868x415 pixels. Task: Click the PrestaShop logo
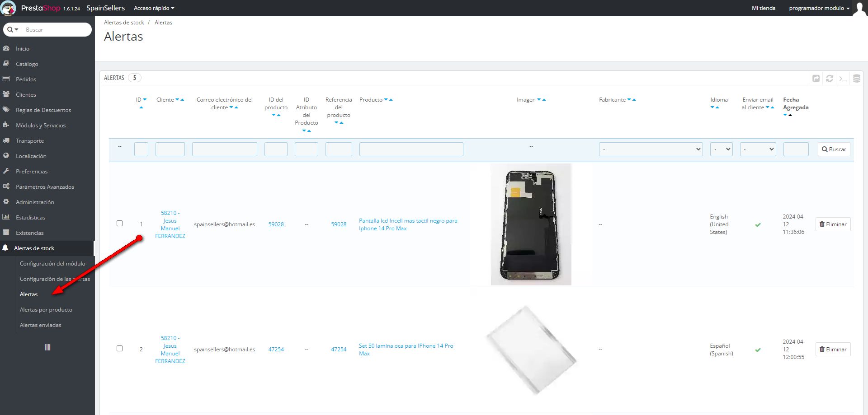[x=9, y=8]
